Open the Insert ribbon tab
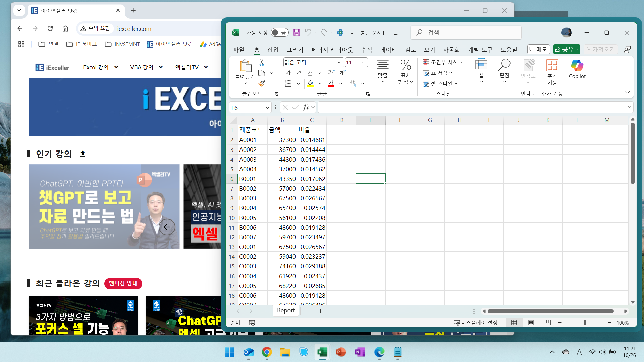 point(273,50)
